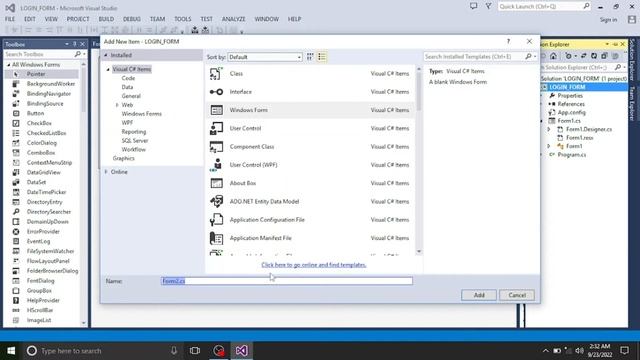Click the dialog help question mark
The height and width of the screenshot is (360, 640).
(x=508, y=41)
